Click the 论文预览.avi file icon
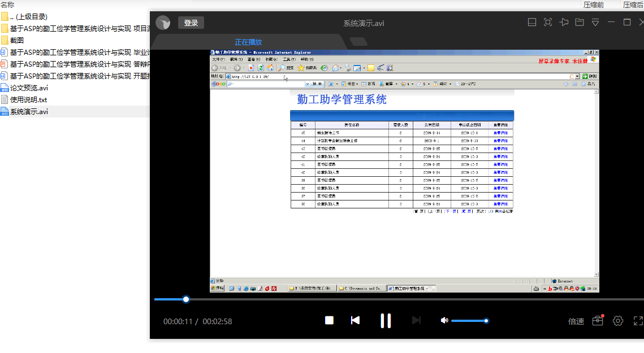Image resolution: width=644 pixels, height=353 pixels. coord(5,88)
